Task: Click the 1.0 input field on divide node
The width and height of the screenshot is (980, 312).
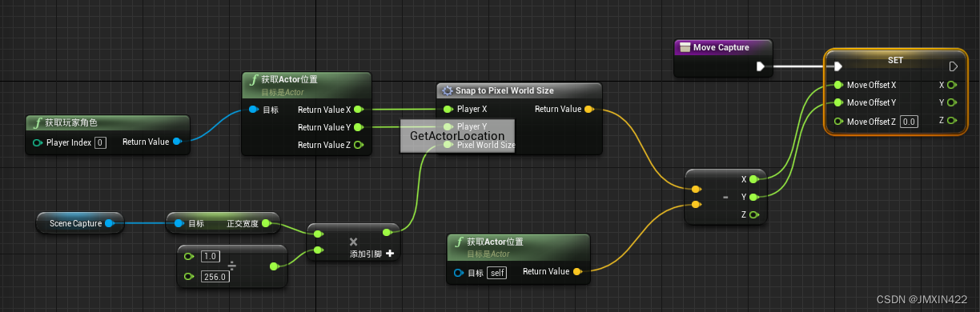Action: pos(211,256)
